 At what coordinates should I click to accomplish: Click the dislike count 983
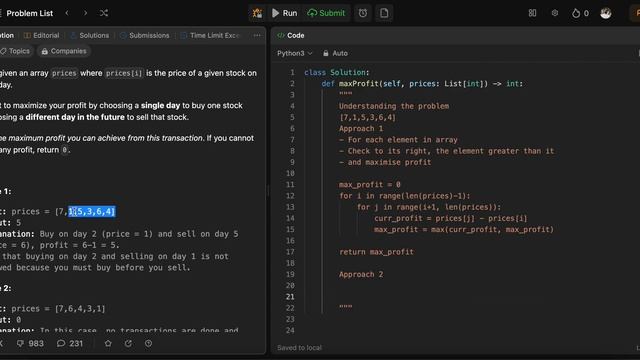point(30,343)
